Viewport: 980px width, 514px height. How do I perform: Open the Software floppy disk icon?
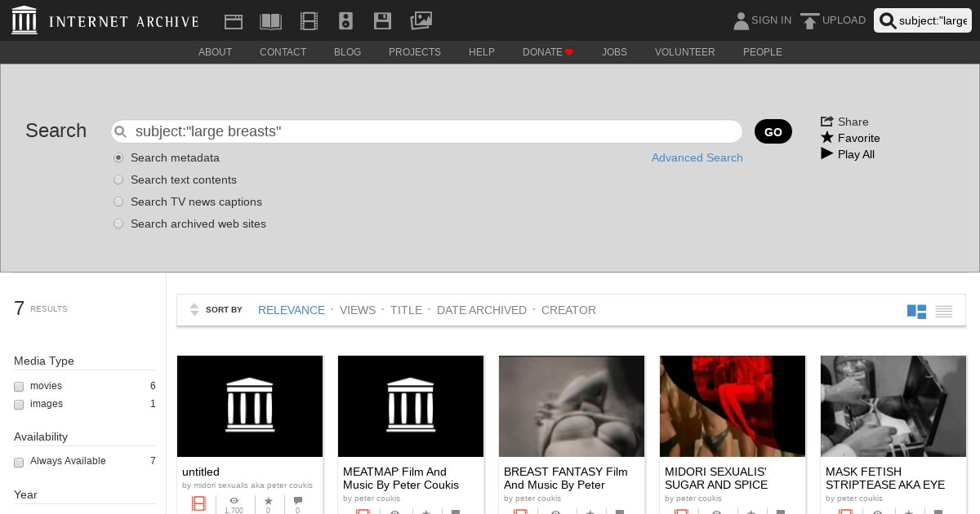381,21
